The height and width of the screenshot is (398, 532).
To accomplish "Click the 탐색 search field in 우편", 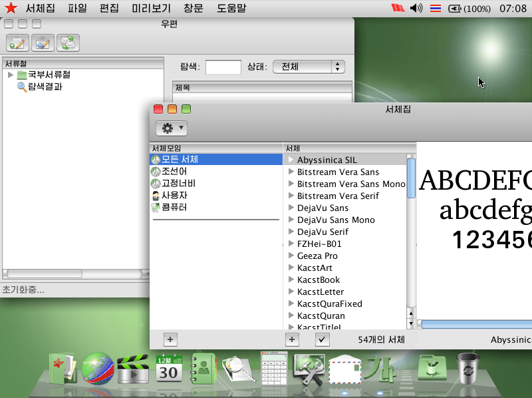I will [223, 67].
